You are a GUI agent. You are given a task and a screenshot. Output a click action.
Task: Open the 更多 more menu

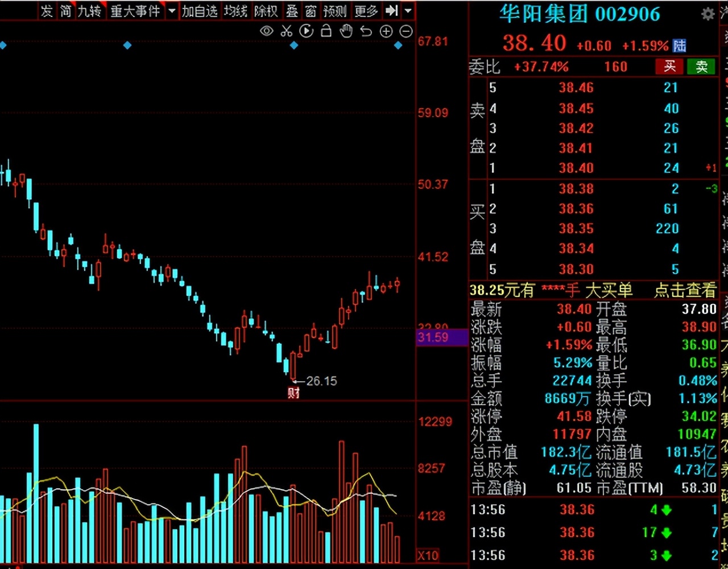366,11
